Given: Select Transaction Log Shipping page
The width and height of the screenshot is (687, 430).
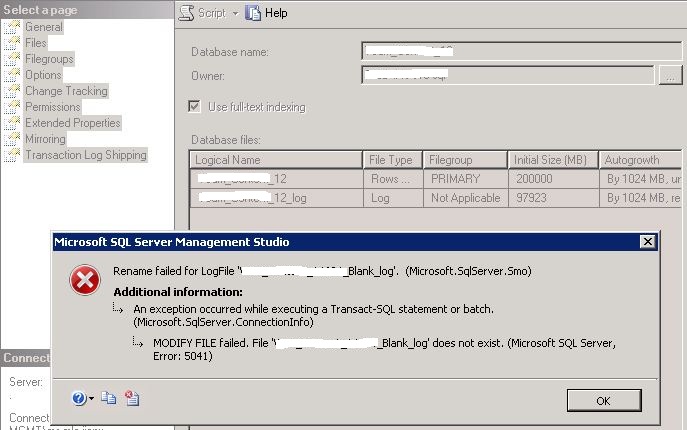Looking at the screenshot, I should pyautogui.click(x=86, y=155).
